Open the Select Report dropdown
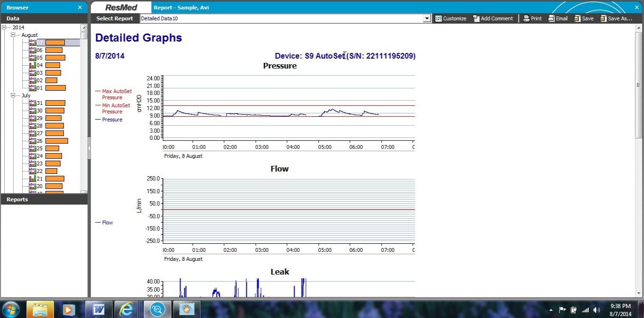Viewport: 644px width, 318px height. pos(427,18)
